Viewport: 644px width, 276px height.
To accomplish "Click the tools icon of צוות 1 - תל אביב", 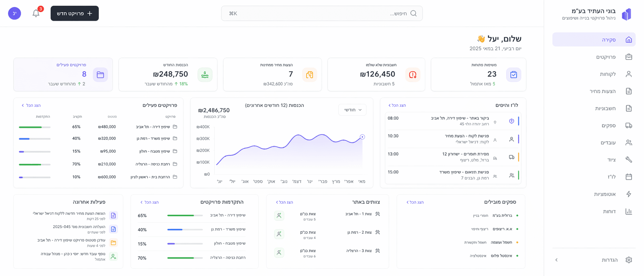I will pyautogui.click(x=377, y=214).
